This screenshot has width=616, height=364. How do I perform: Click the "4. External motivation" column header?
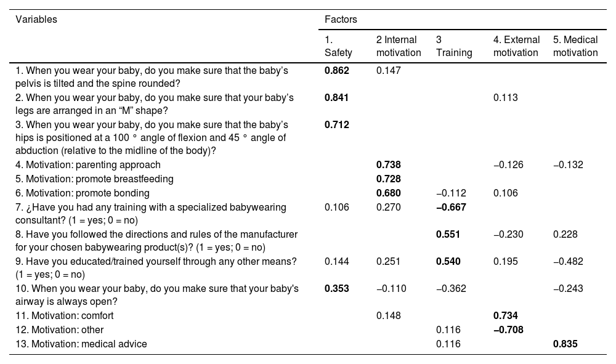click(516, 46)
